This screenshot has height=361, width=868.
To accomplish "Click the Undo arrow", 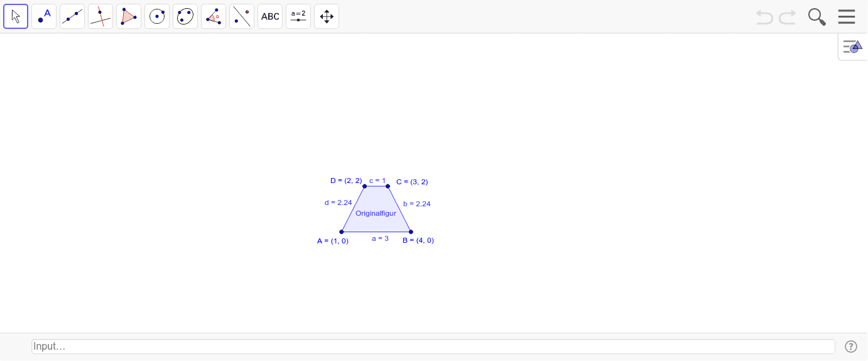I will (764, 17).
